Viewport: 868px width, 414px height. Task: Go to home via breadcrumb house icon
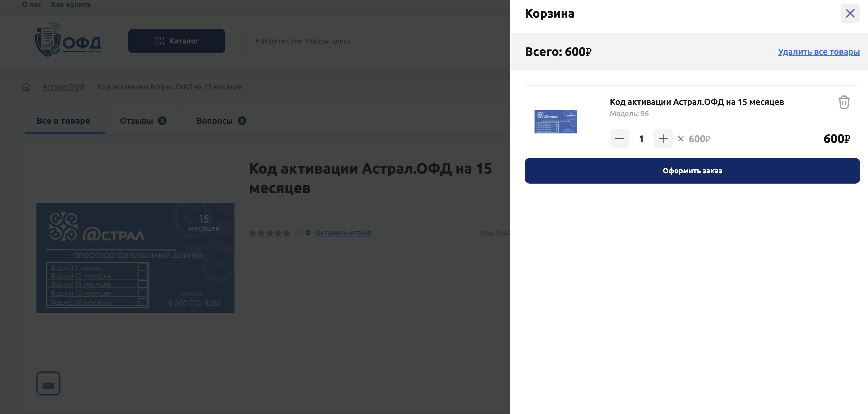[x=26, y=87]
